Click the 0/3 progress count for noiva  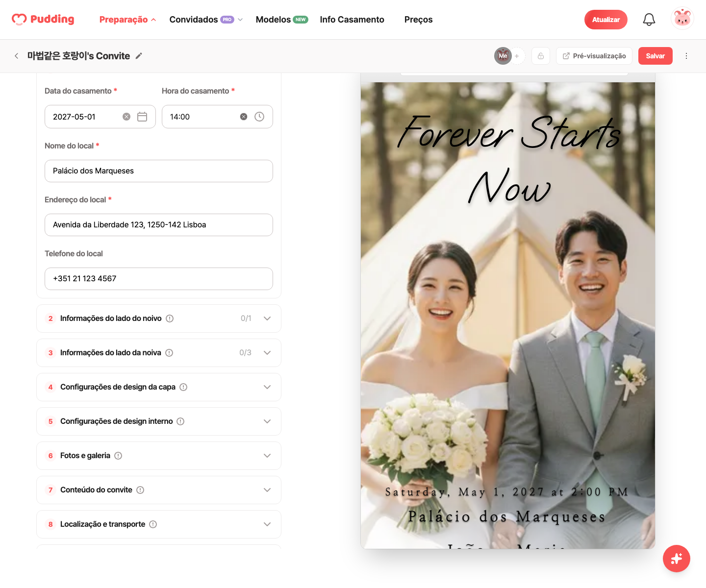point(245,353)
